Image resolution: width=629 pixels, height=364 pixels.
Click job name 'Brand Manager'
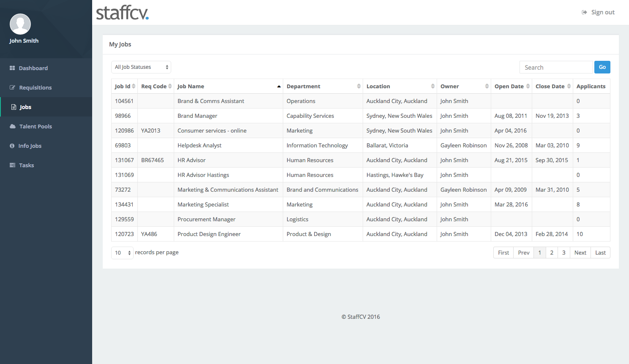[197, 116]
